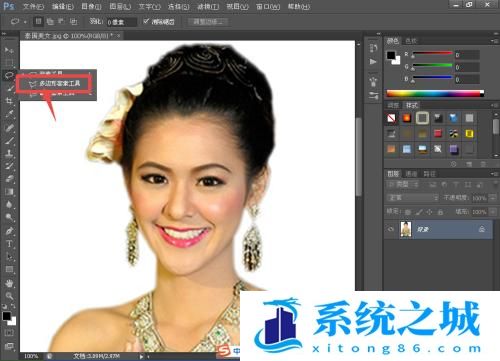Select the Horizontal Type tool
The image size is (500, 361).
pos(9,244)
